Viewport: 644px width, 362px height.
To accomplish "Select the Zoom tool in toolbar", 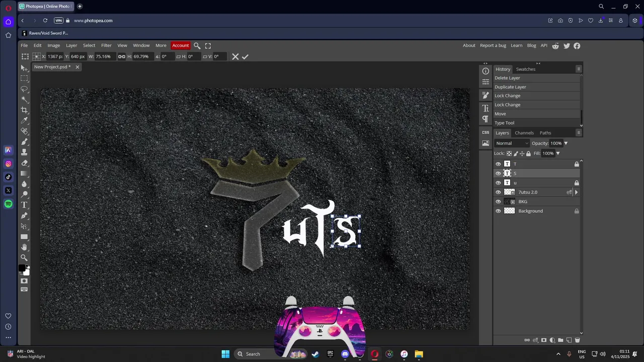I will tap(24, 258).
